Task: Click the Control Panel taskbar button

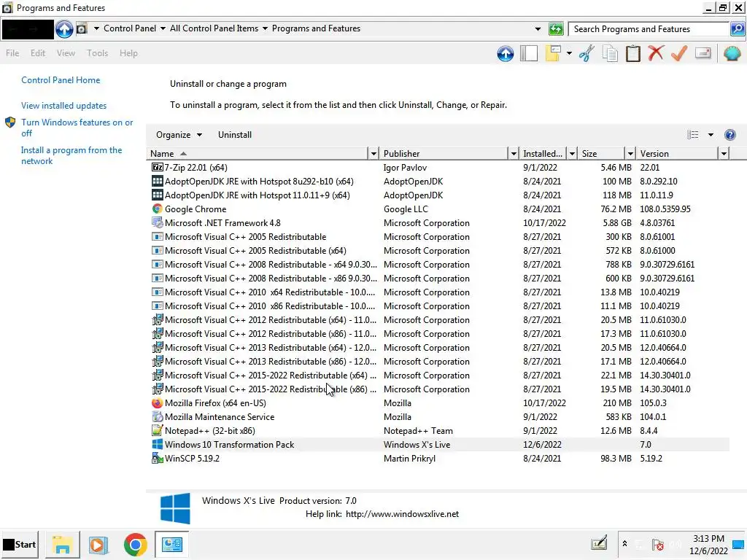Action: (x=172, y=544)
